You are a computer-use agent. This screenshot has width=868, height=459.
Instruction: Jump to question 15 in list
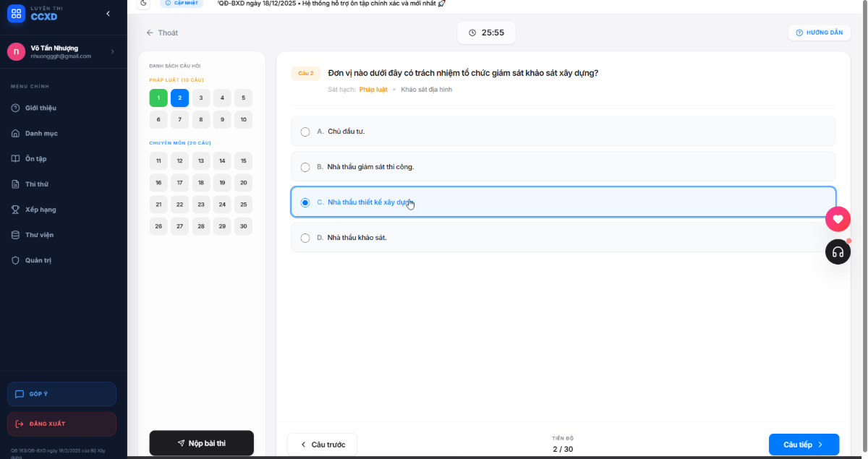pos(244,161)
